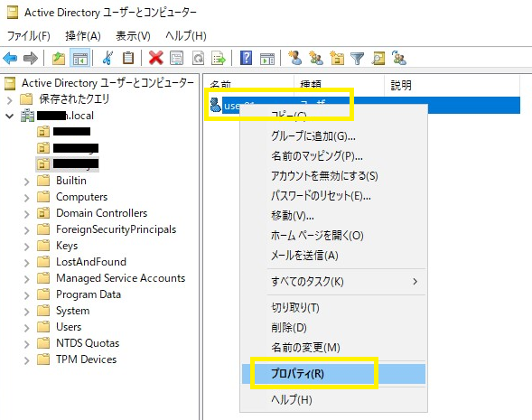
Task: Select the System tree item
Action: tap(73, 311)
